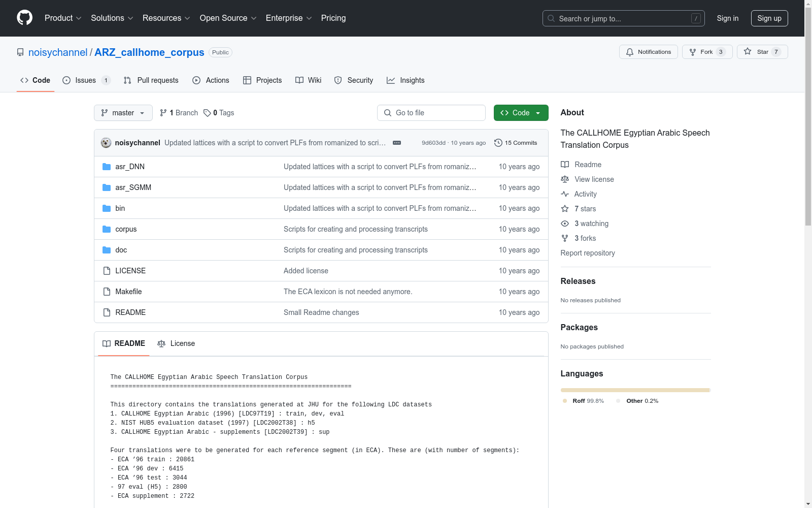Click the asr_DNN folder icon
This screenshot has width=812, height=508.
pos(107,167)
